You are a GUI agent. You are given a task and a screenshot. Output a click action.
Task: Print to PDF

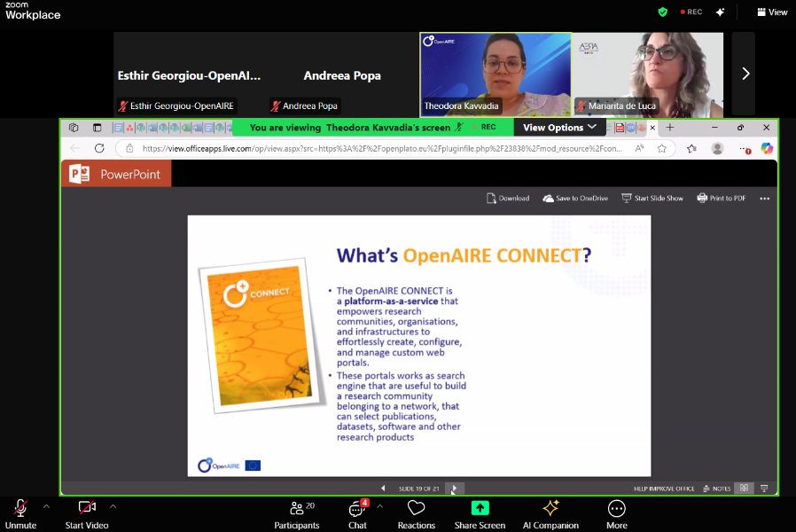pyautogui.click(x=722, y=198)
